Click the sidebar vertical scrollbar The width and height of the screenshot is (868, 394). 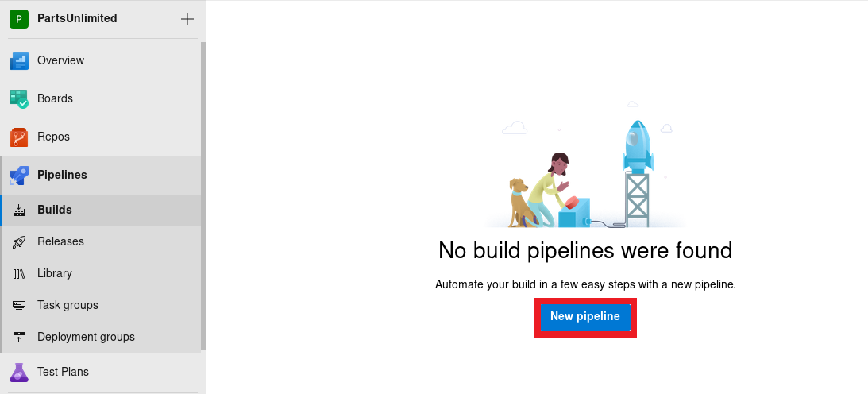(203, 195)
